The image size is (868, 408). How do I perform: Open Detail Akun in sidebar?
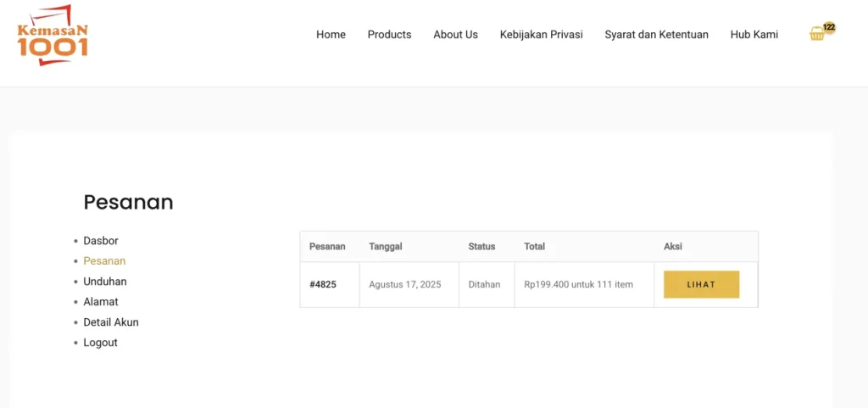[111, 322]
